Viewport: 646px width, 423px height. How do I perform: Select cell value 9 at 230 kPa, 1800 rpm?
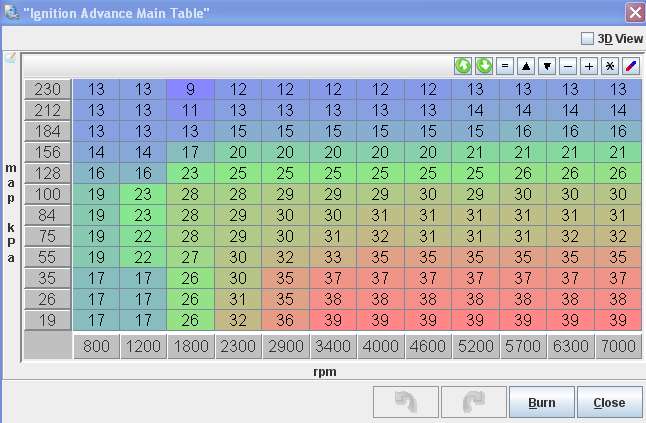click(x=190, y=89)
